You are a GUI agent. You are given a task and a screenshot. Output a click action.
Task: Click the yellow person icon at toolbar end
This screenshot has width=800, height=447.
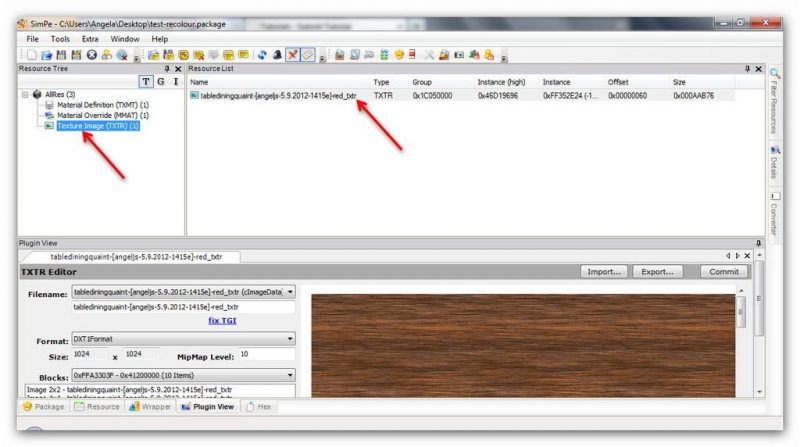(x=489, y=55)
